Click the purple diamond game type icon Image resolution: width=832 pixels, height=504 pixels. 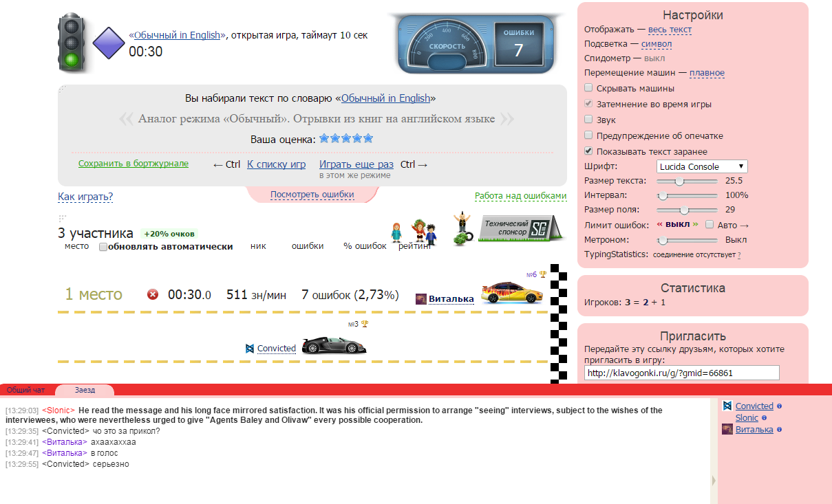point(109,43)
